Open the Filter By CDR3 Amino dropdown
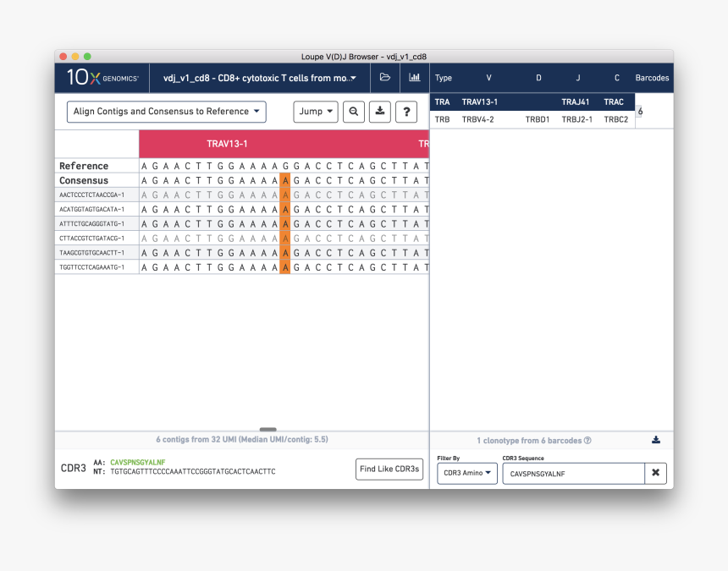Viewport: 728px width, 571px height. tap(467, 473)
